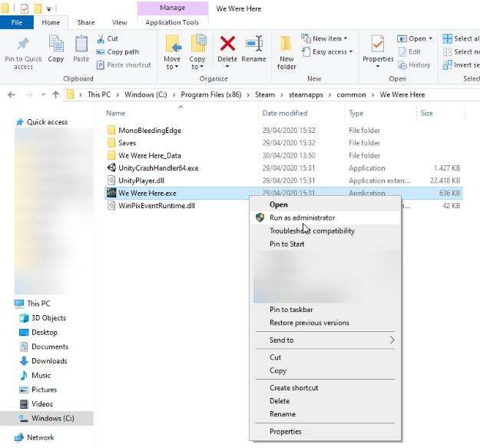Click the We Were Here.exe game icon
Viewport: 480px width, 448px height.
(x=111, y=193)
